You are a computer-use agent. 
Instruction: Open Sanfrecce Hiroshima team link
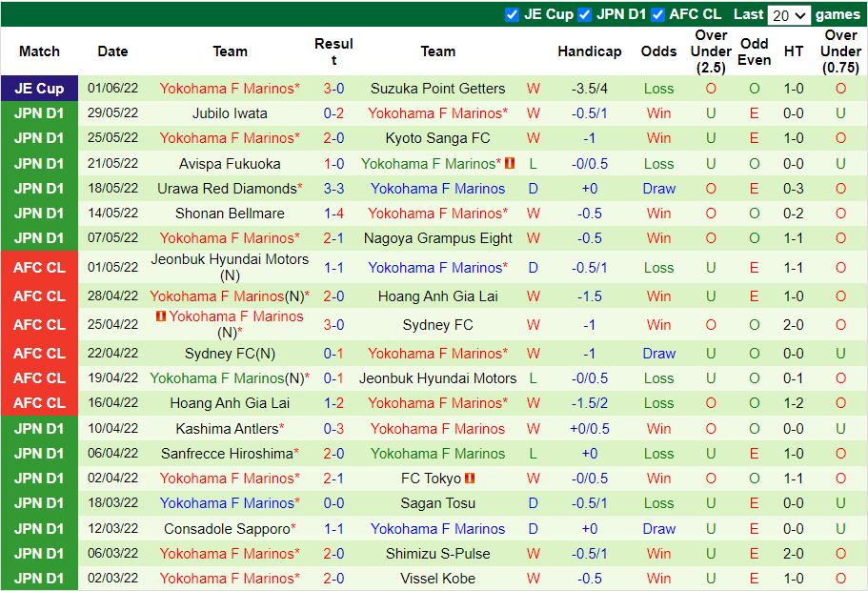click(227, 453)
